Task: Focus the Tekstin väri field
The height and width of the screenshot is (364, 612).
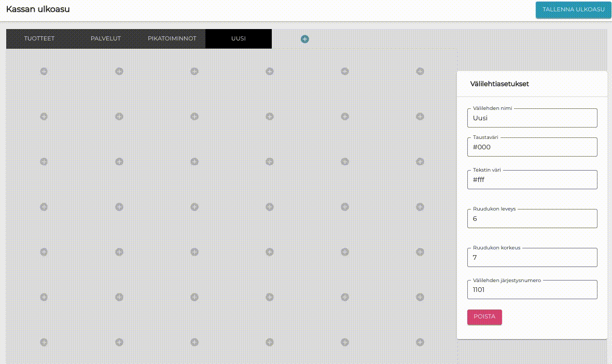Action: [532, 180]
